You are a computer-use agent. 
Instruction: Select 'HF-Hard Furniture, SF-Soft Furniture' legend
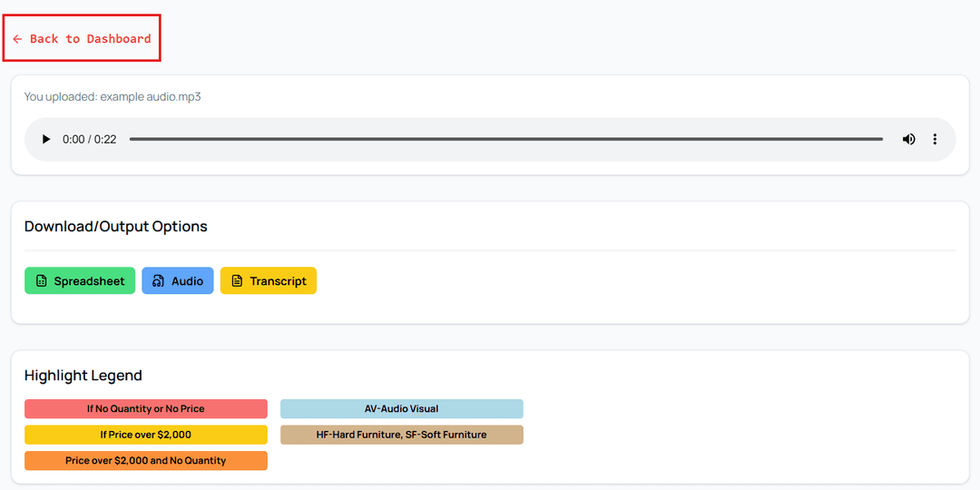(401, 435)
